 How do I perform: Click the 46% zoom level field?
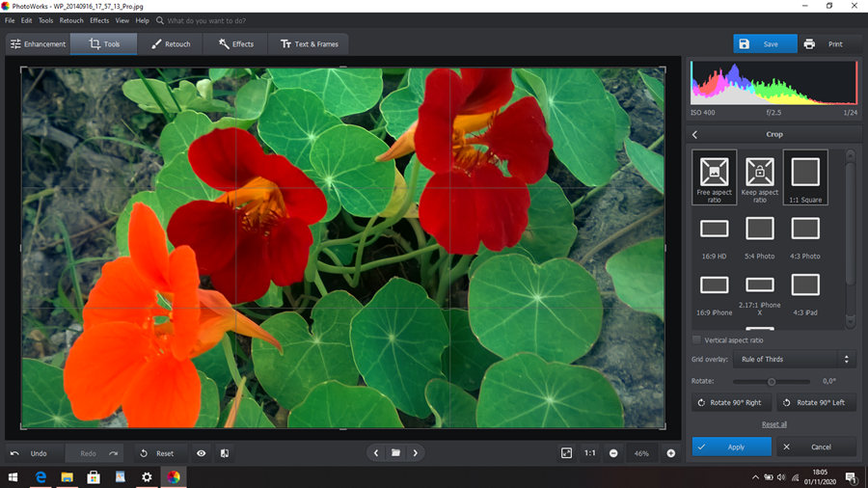pos(641,453)
